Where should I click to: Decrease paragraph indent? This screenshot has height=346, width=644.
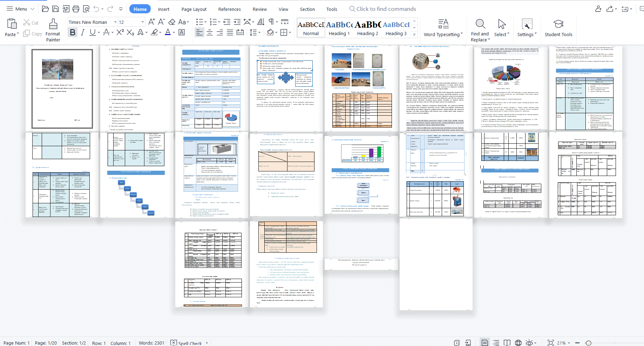[227, 22]
